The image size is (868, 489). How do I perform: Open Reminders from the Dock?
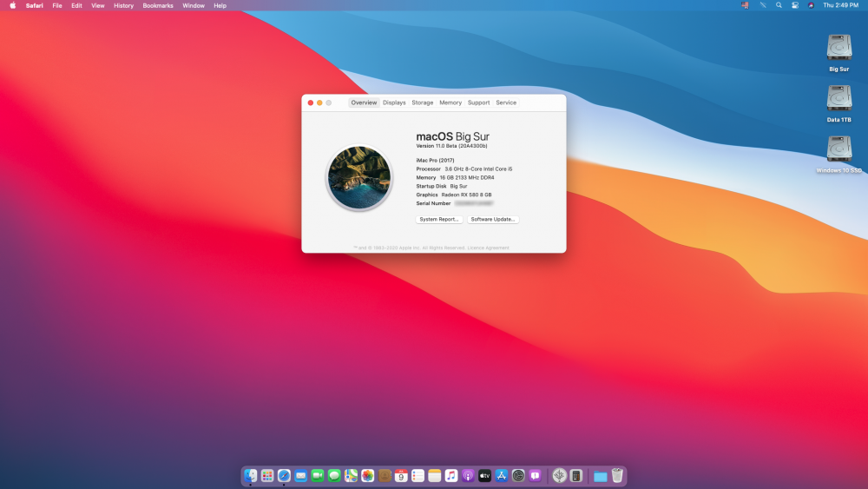coord(418,475)
